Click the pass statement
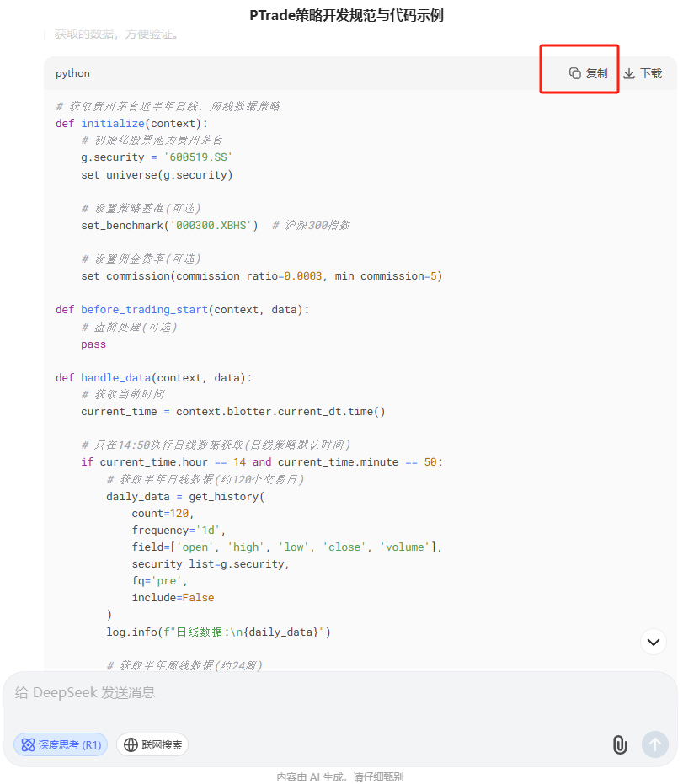699x784 pixels. [x=93, y=344]
